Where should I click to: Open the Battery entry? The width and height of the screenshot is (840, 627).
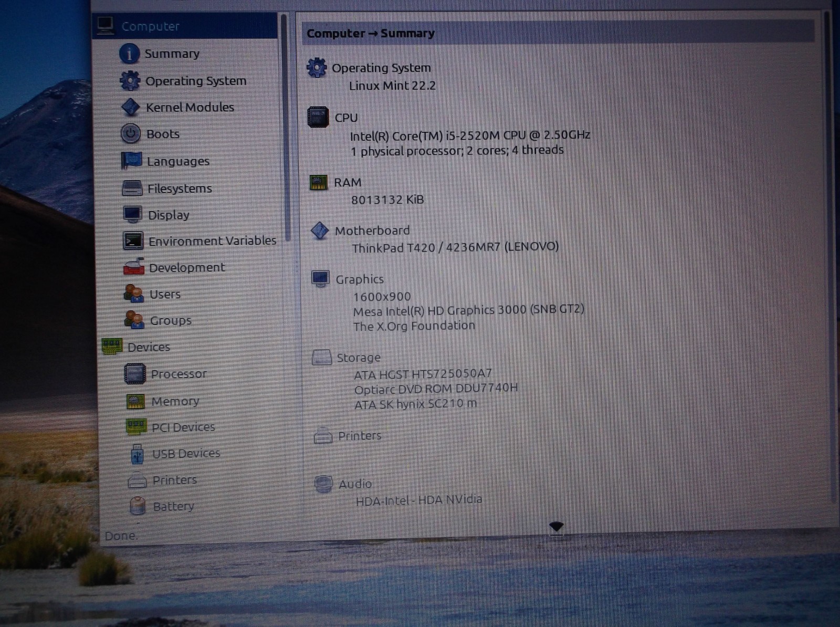(x=173, y=507)
